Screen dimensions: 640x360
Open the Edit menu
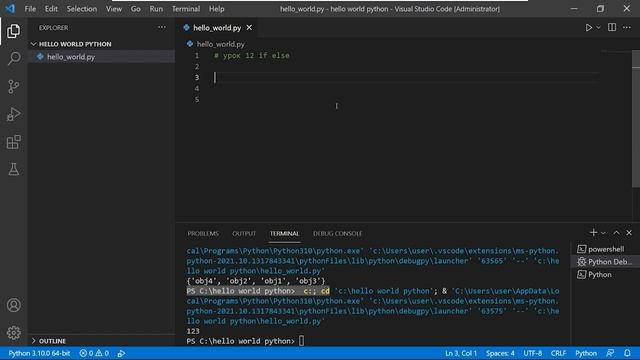(51, 9)
